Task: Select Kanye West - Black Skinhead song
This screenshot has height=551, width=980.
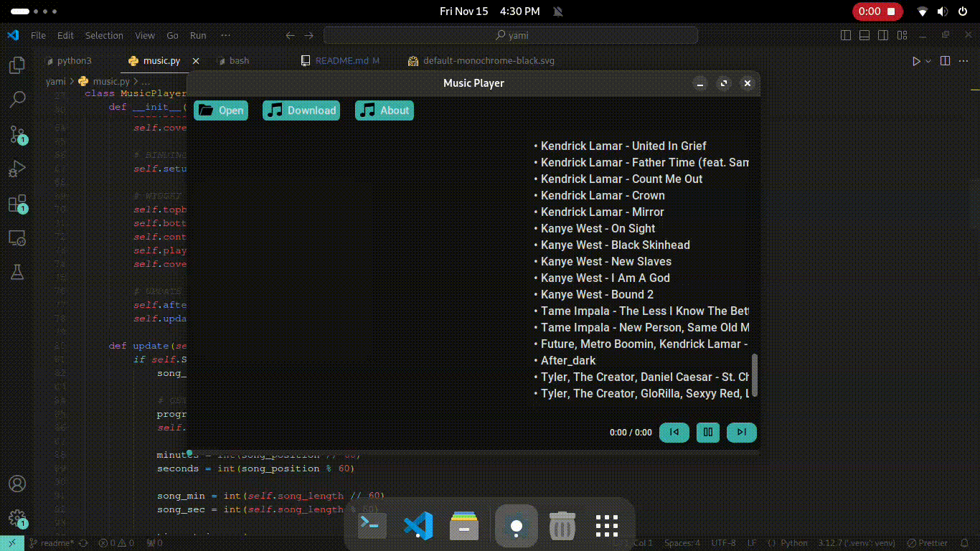Action: 615,245
